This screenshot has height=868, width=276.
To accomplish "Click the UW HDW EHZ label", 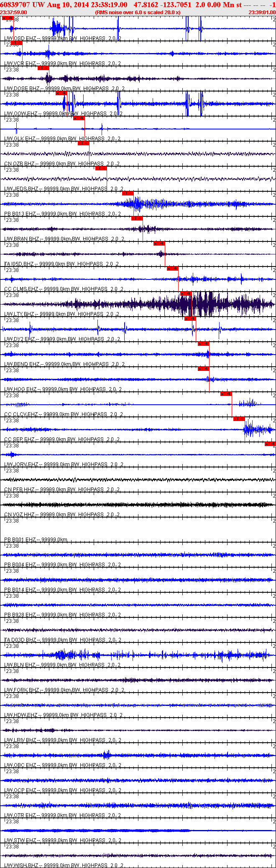I will coord(21,715).
